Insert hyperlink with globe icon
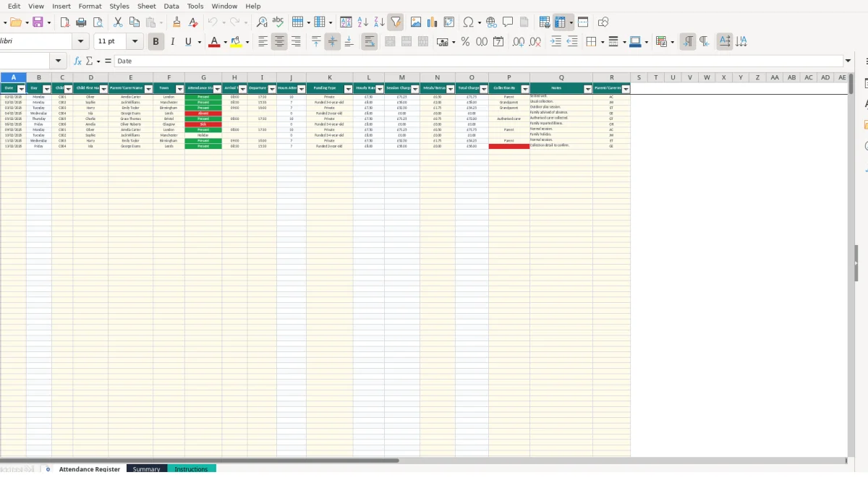868x488 pixels. [491, 22]
